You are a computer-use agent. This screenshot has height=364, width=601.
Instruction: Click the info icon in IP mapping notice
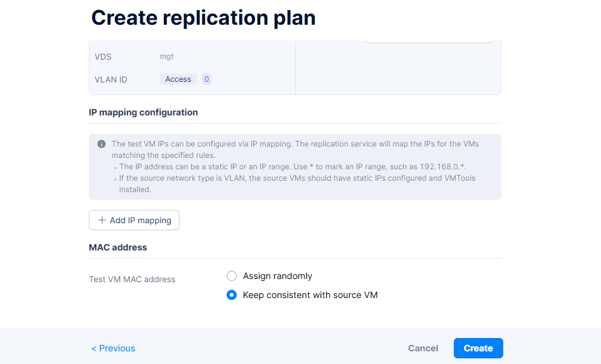(102, 144)
